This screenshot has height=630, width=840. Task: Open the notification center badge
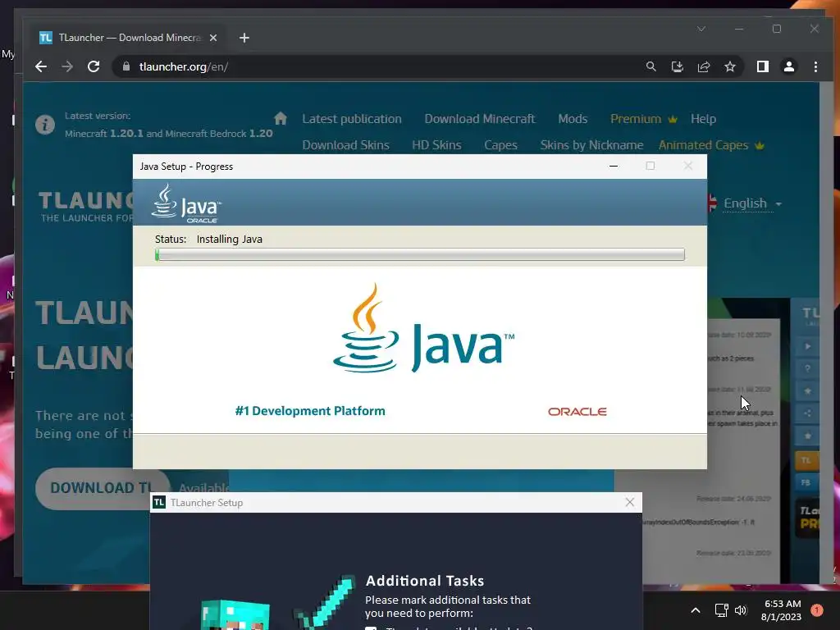(816, 610)
